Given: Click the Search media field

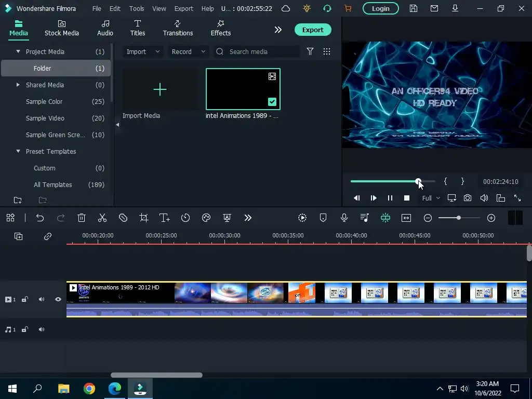Looking at the screenshot, I should [257, 51].
